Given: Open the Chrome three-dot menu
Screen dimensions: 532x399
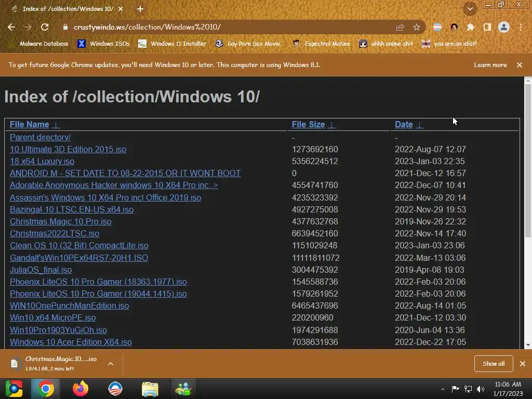Looking at the screenshot, I should pos(521,27).
